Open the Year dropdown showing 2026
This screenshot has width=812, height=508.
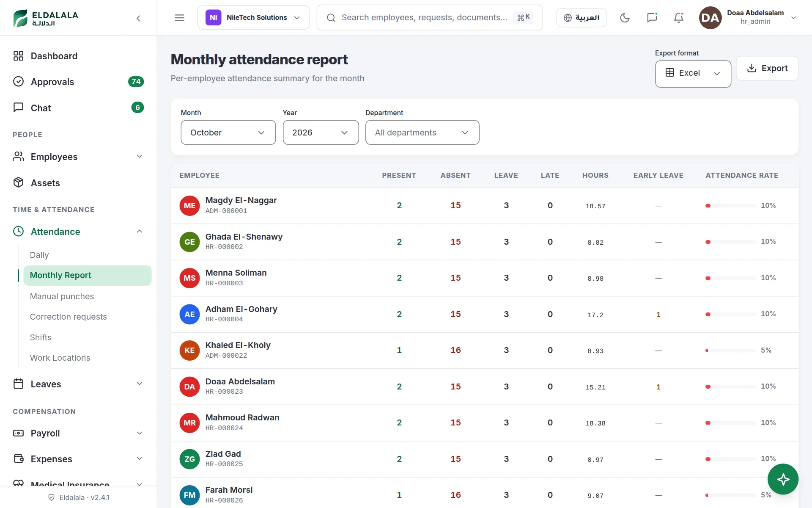click(321, 133)
